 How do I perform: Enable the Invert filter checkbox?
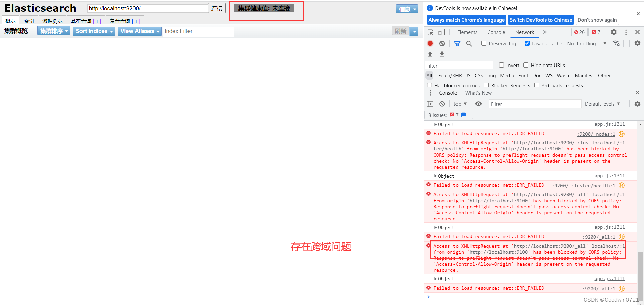[501, 65]
